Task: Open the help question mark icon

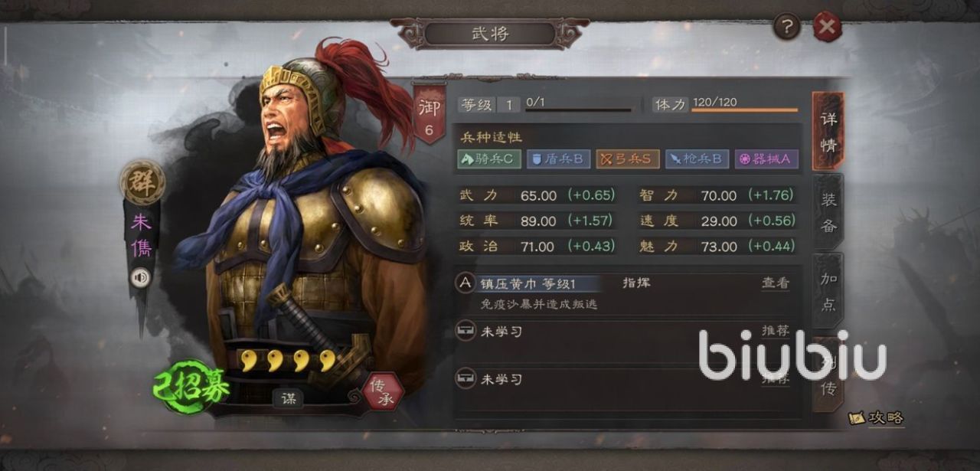Action: click(x=786, y=28)
